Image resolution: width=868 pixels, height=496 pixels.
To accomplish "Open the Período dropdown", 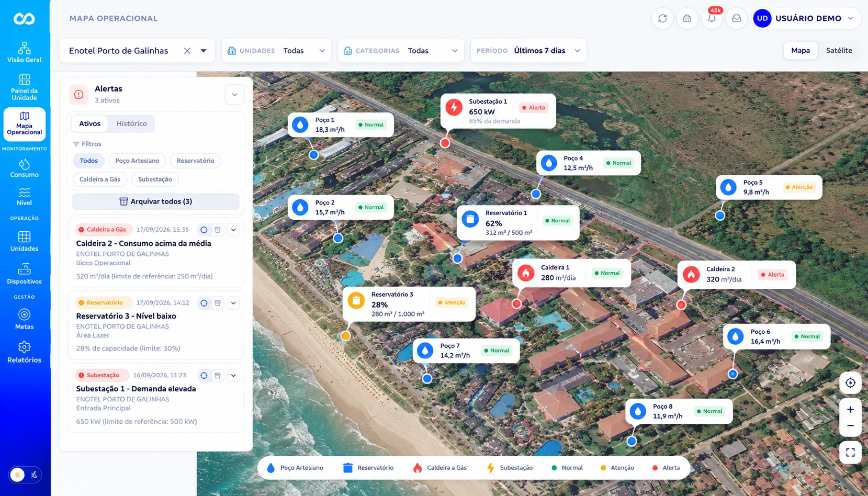I will click(x=528, y=51).
